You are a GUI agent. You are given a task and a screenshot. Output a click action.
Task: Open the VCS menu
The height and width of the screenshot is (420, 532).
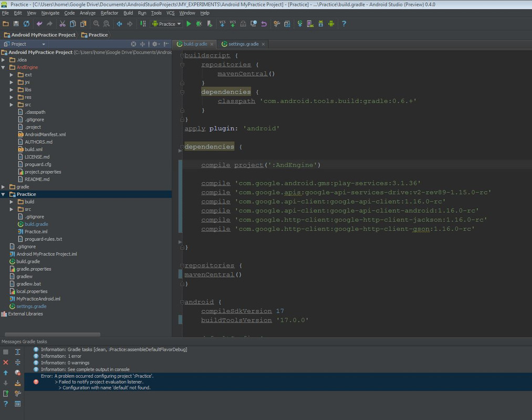coord(170,13)
